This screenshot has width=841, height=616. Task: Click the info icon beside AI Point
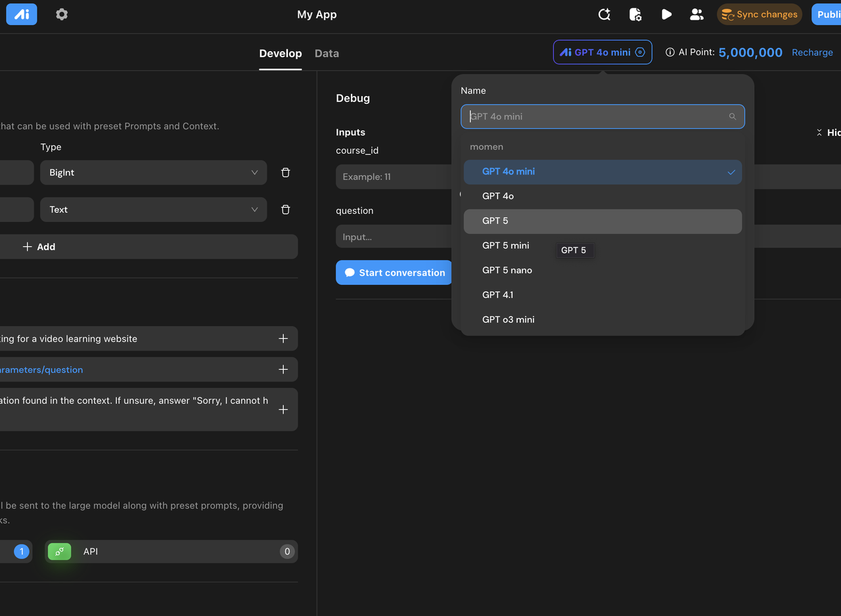[670, 53]
